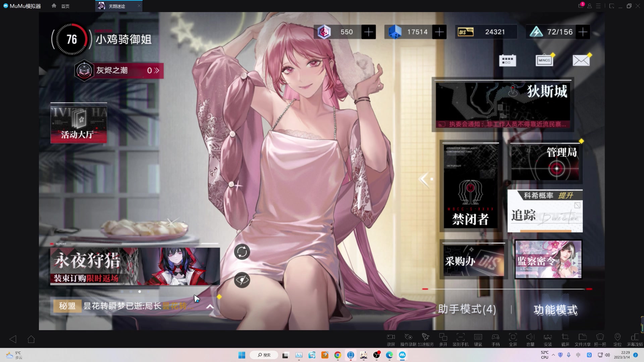Click the emulator back triangle button
Image resolution: width=644 pixels, height=362 pixels.
13,339
